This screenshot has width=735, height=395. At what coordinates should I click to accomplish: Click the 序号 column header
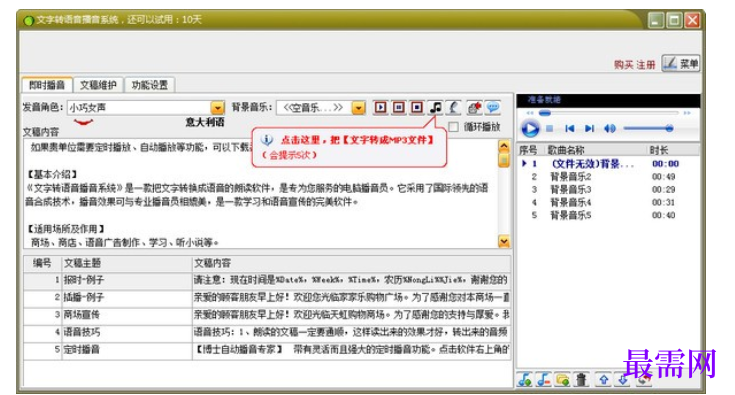(530, 150)
